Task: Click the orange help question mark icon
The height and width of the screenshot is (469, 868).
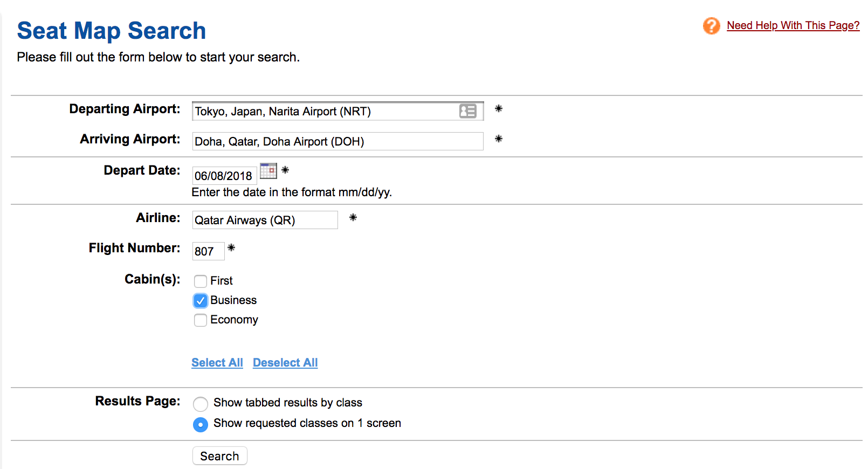Action: pyautogui.click(x=711, y=25)
